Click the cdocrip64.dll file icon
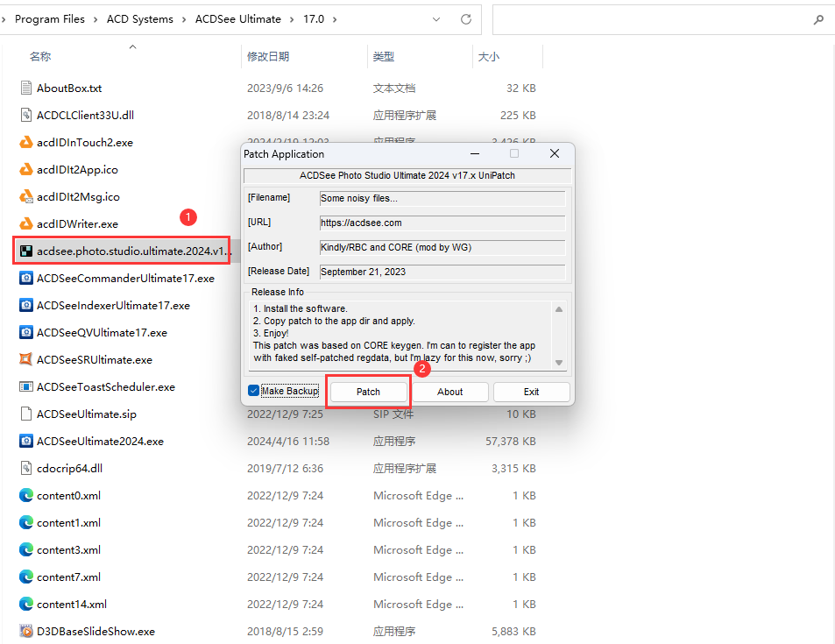Screen dimensions: 835x644 pyautogui.click(x=26, y=468)
